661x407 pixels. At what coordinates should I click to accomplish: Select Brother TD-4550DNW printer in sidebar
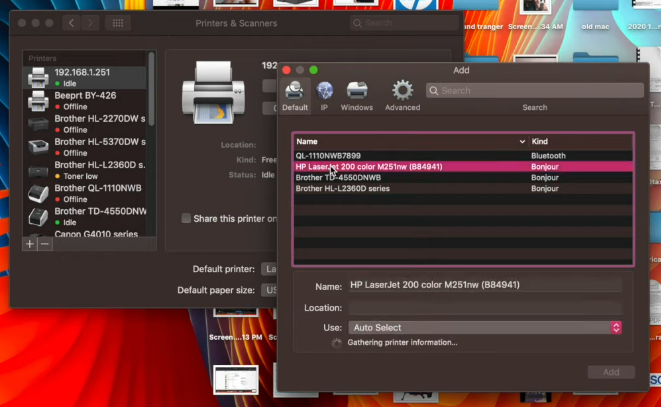point(85,217)
